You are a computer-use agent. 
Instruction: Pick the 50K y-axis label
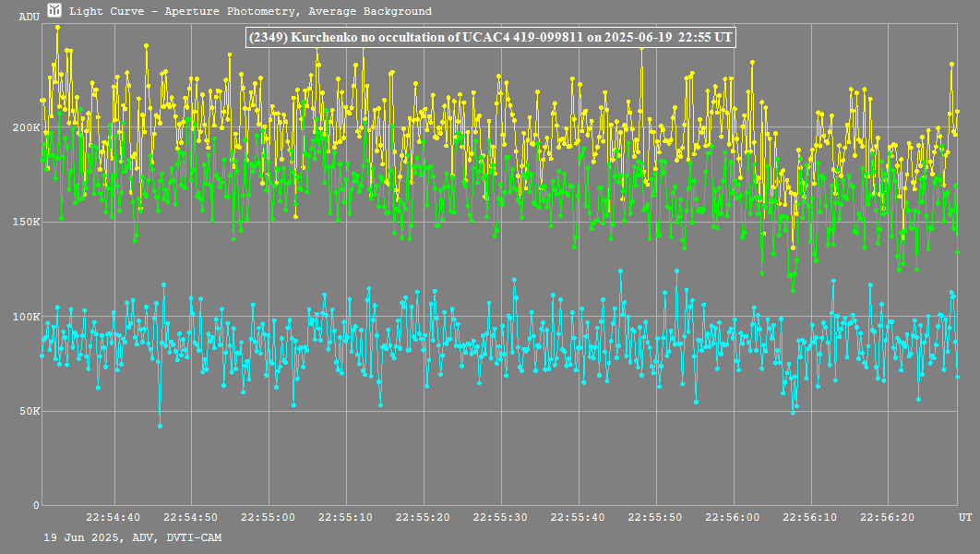click(29, 411)
